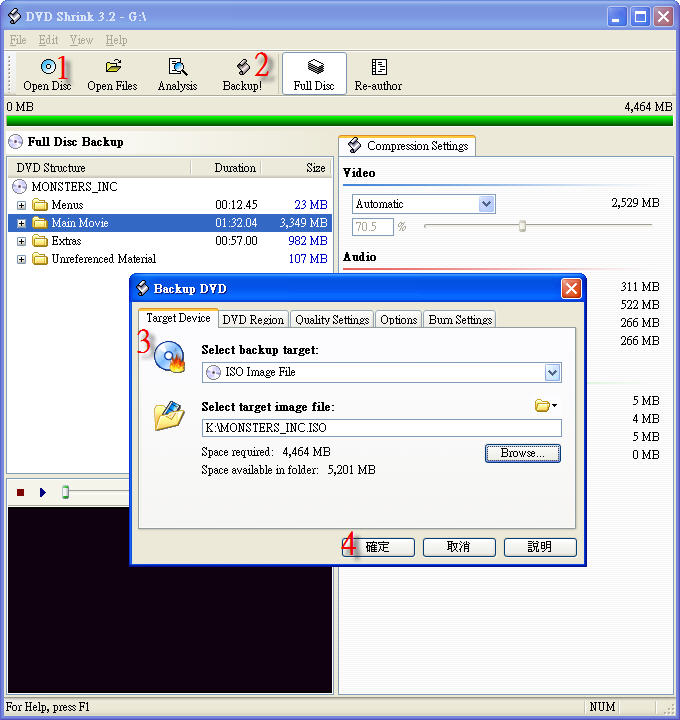Image resolution: width=680 pixels, height=720 pixels.
Task: Maximize the DVD Shrink window
Action: [x=640, y=17]
